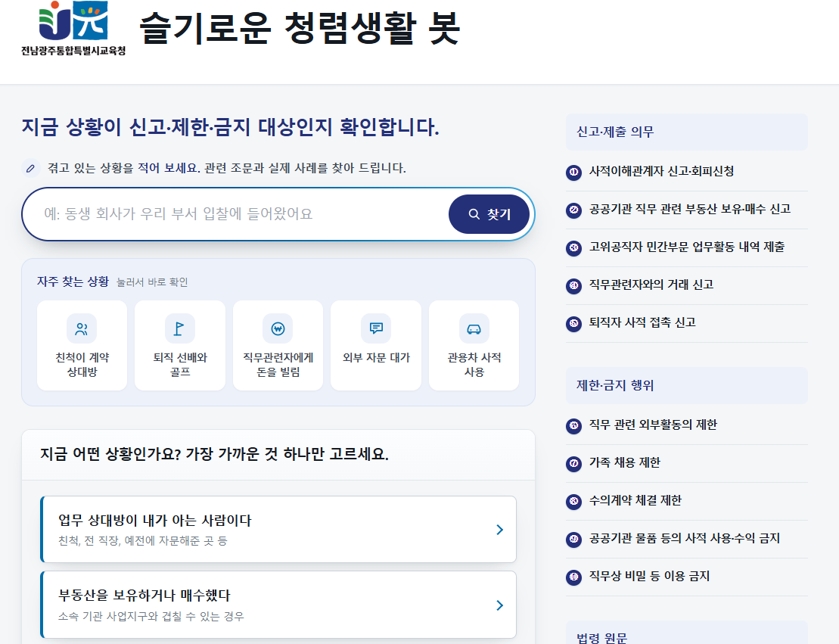This screenshot has height=644, width=839.
Task: Click the won coin icon on 돈을 빌림 card
Action: pos(278,328)
